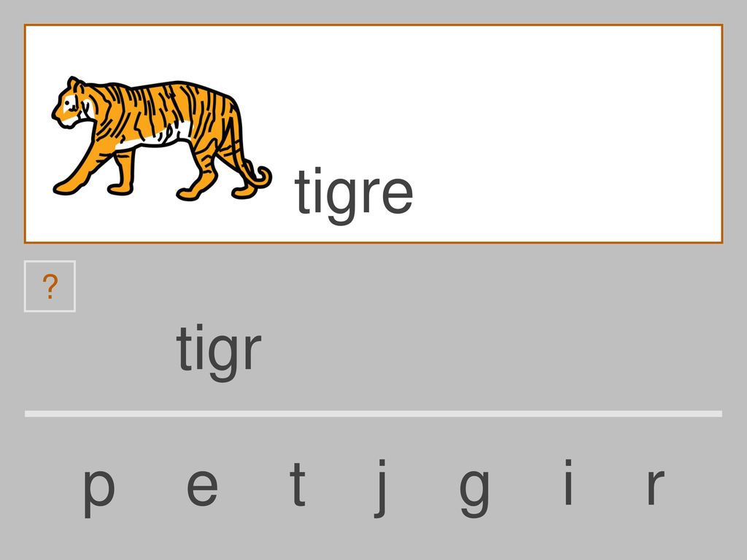Click the typed answer "tigr"
This screenshot has height=560, width=747.
click(219, 352)
